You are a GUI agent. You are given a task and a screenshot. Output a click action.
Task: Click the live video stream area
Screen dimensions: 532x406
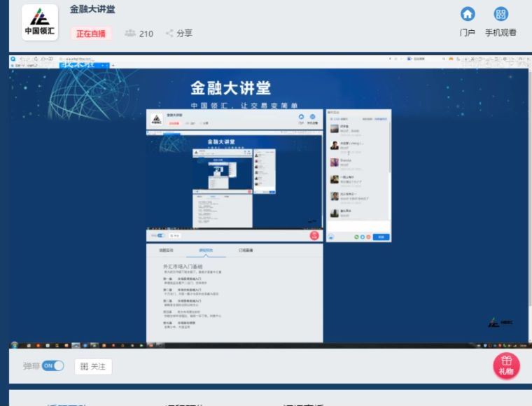pos(270,201)
